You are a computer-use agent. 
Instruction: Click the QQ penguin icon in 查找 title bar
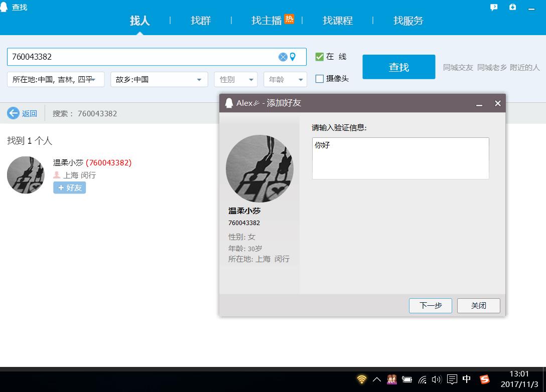[4, 7]
